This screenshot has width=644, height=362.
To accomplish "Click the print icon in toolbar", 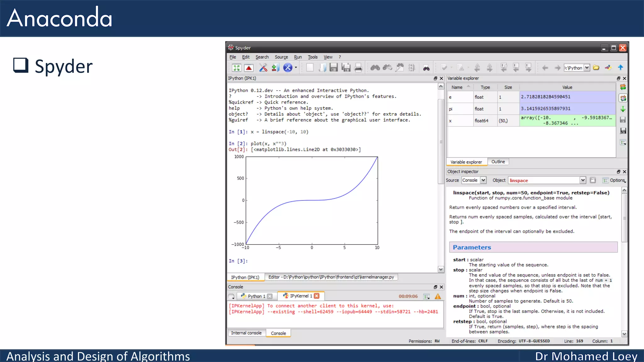I will click(358, 68).
